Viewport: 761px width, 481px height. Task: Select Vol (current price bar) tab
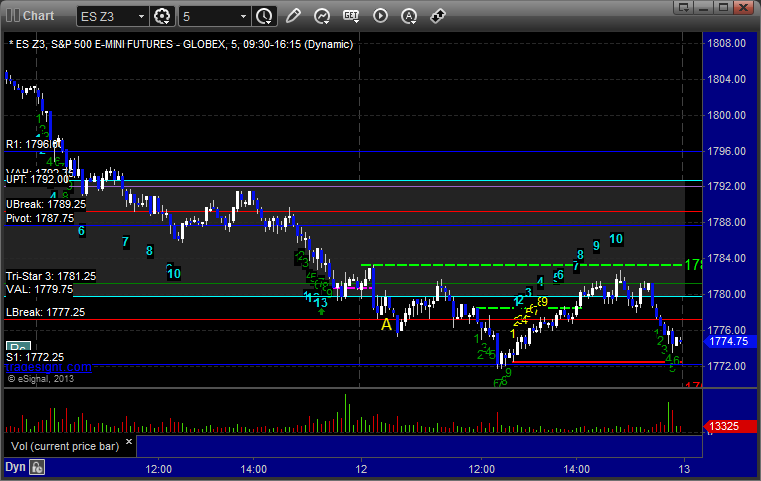(65, 447)
